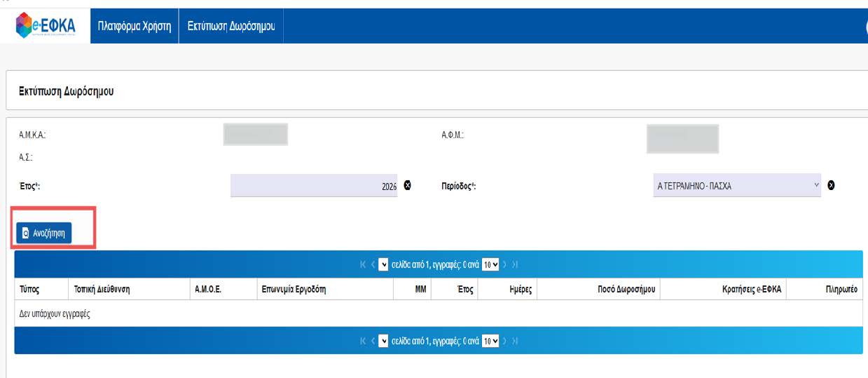Click the e-ΕΦΚΑ logo

(46, 25)
